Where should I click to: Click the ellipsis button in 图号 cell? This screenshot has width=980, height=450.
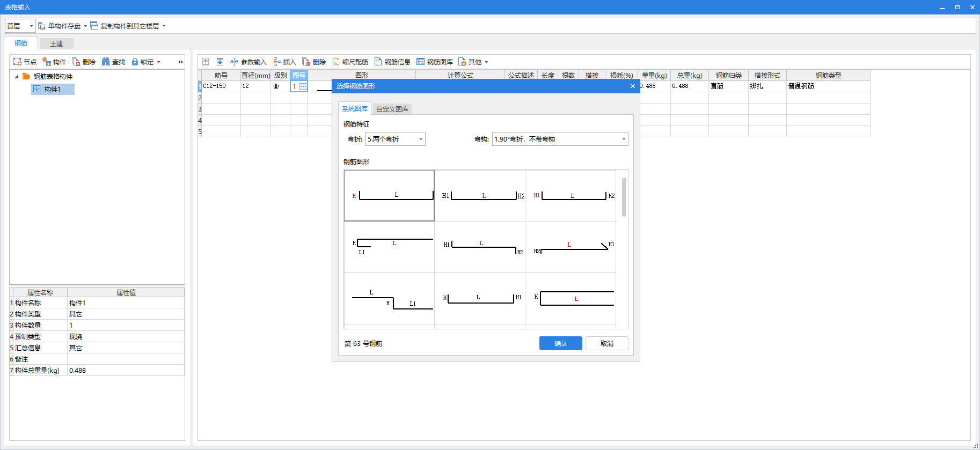[x=303, y=86]
